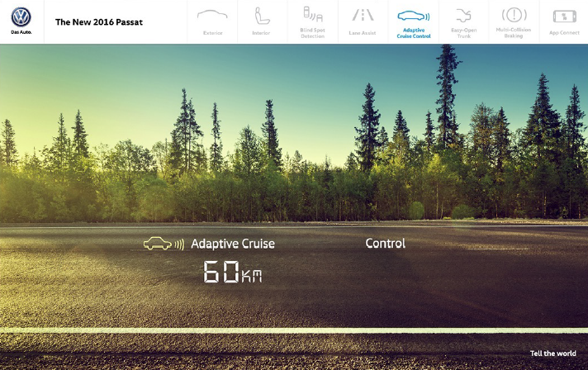Select the Blind Spot Detection icon
The image size is (588, 370).
312,14
